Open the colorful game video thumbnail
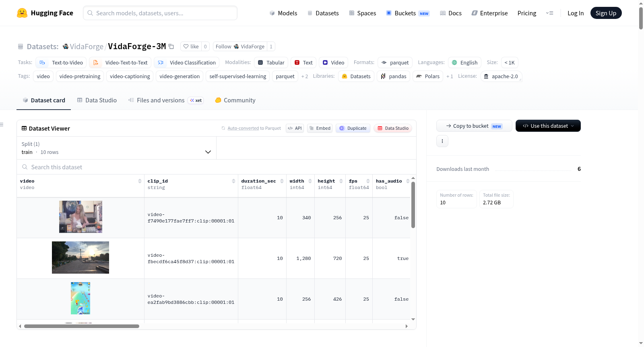This screenshot has height=347, width=644. 80,298
